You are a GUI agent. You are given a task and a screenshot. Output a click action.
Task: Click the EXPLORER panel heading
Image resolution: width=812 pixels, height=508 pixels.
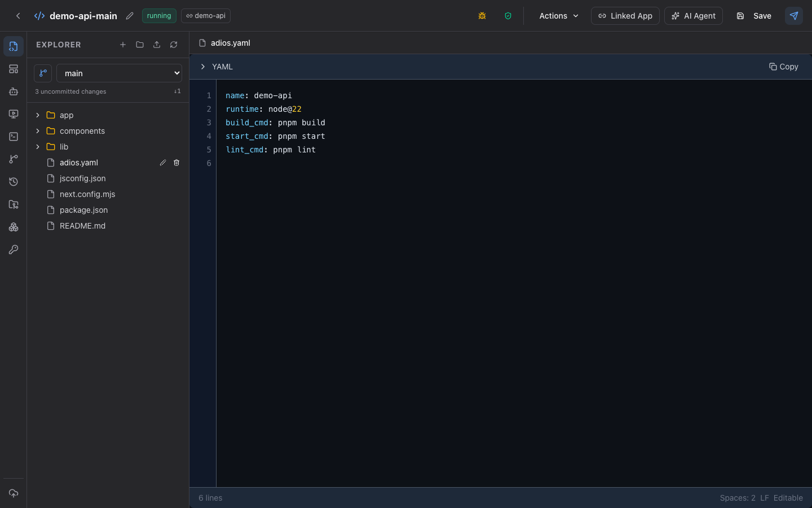click(59, 45)
